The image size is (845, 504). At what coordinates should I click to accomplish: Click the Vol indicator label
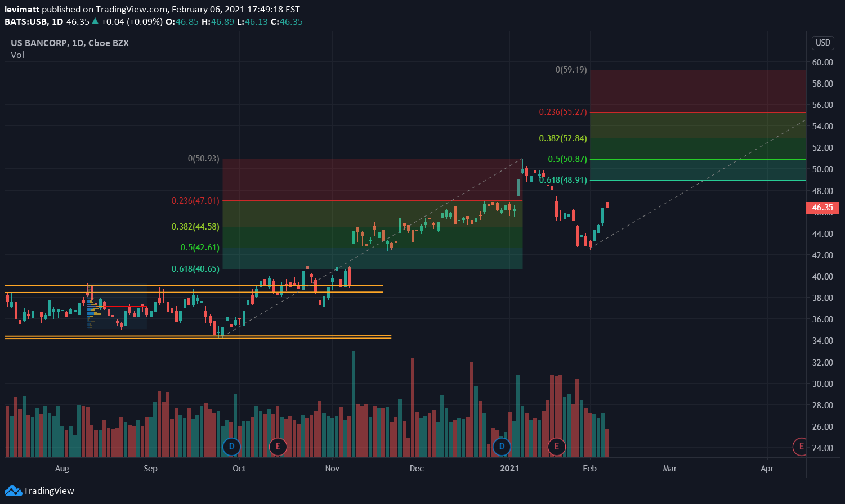click(x=17, y=55)
